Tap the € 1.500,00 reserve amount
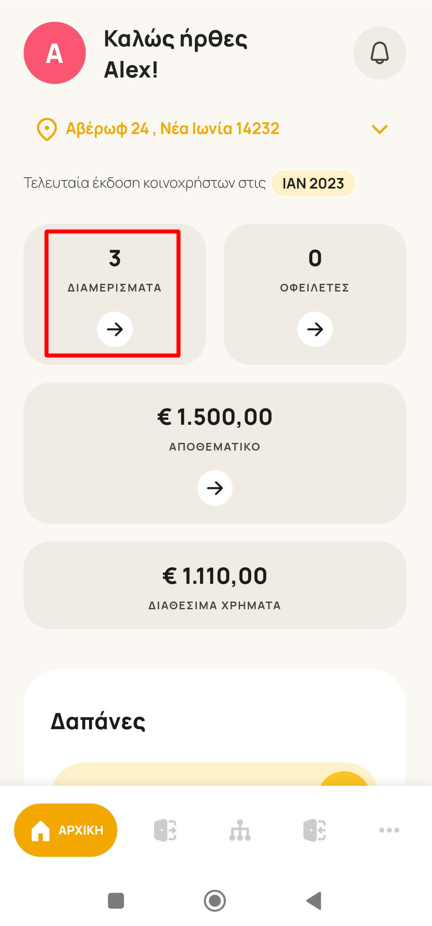432x926 pixels. pos(215,417)
